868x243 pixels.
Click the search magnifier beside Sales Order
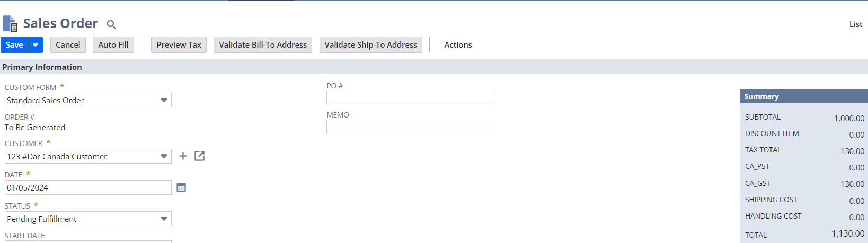point(111,24)
